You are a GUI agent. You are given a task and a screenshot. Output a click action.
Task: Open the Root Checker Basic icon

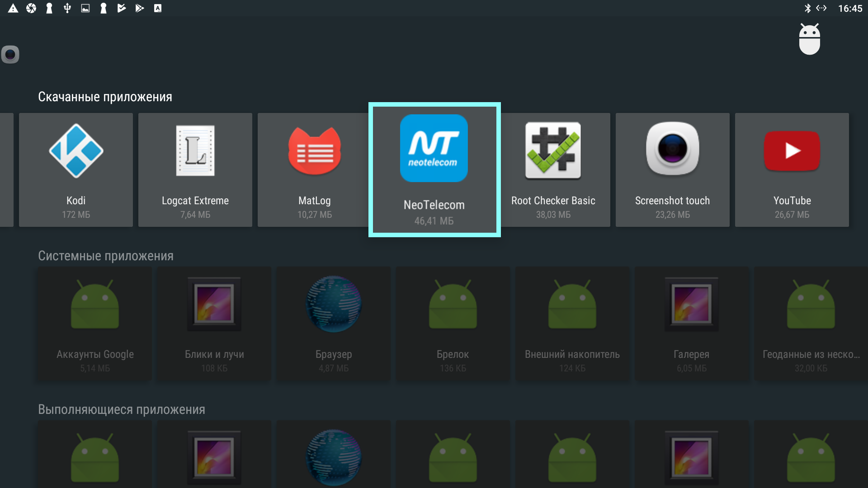coord(553,150)
